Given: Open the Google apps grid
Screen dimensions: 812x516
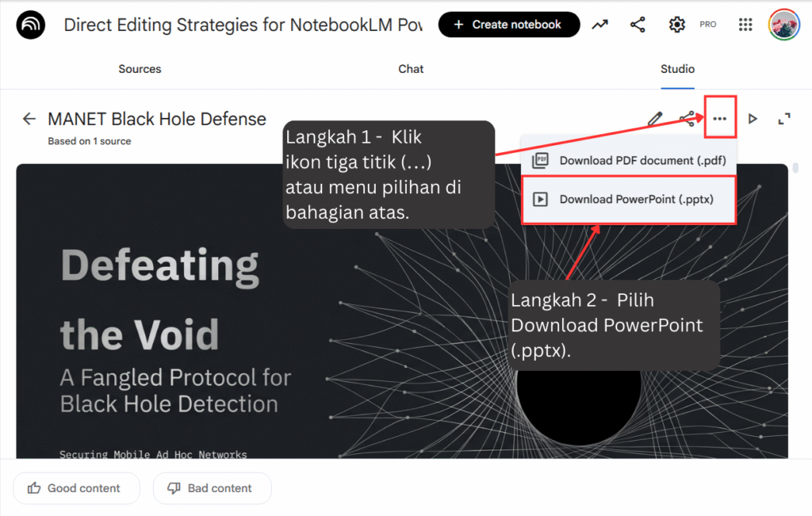Looking at the screenshot, I should 745,25.
